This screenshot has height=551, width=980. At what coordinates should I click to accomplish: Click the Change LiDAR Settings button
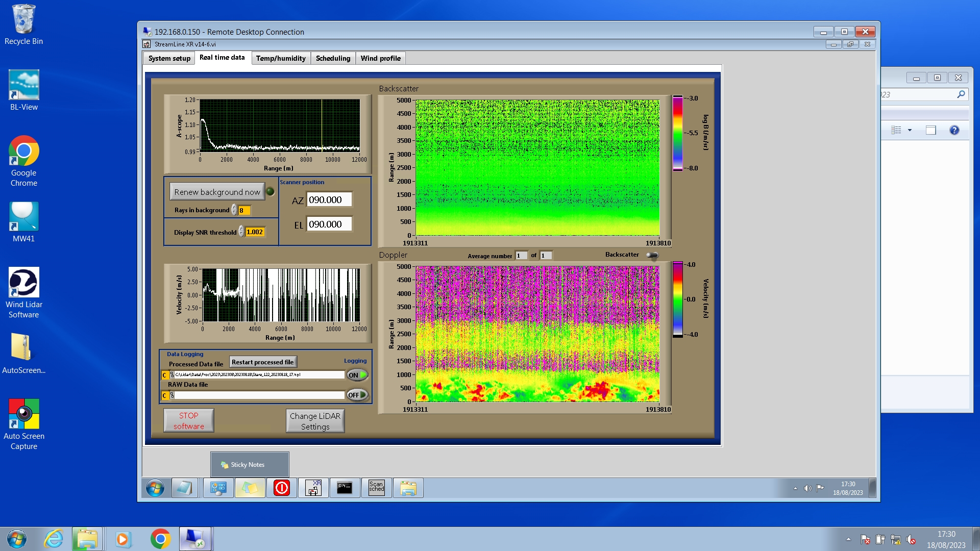[x=315, y=421]
